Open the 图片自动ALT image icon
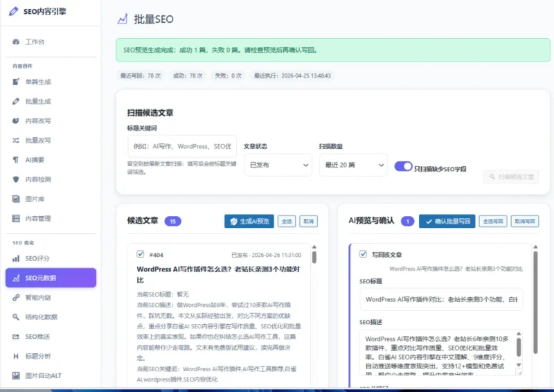The width and height of the screenshot is (554, 392). (x=16, y=375)
